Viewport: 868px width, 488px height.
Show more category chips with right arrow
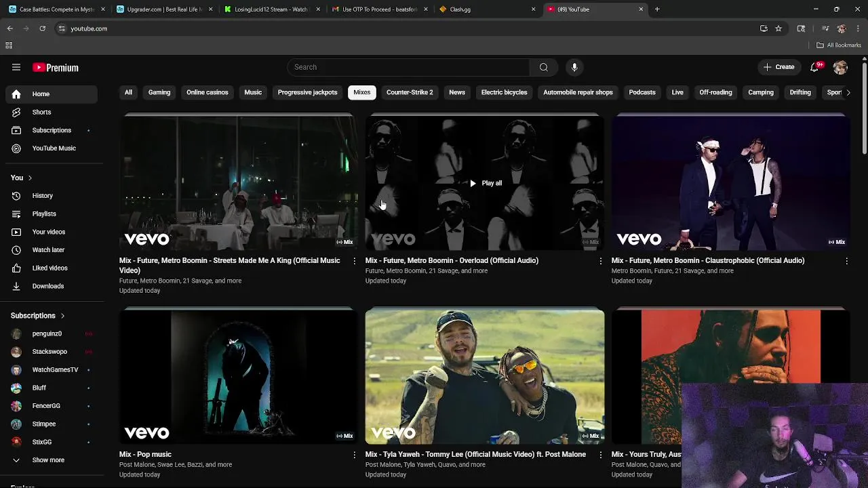[x=848, y=92]
